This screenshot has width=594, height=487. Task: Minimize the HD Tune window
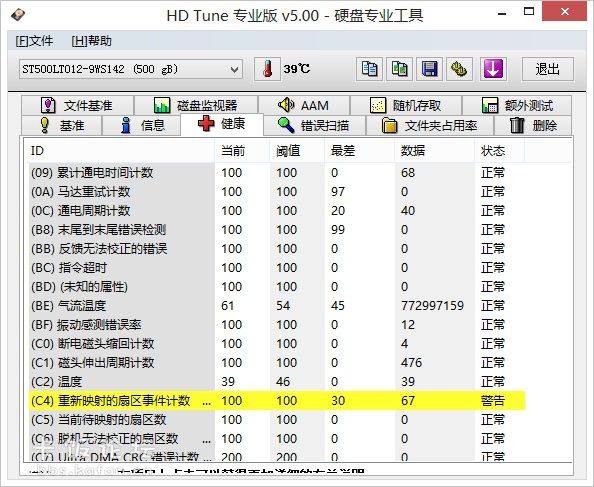pos(502,13)
